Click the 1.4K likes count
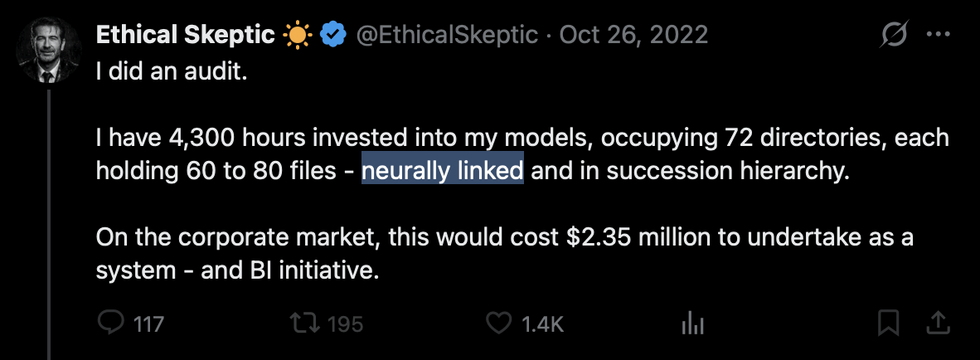Image resolution: width=980 pixels, height=360 pixels. tap(542, 324)
